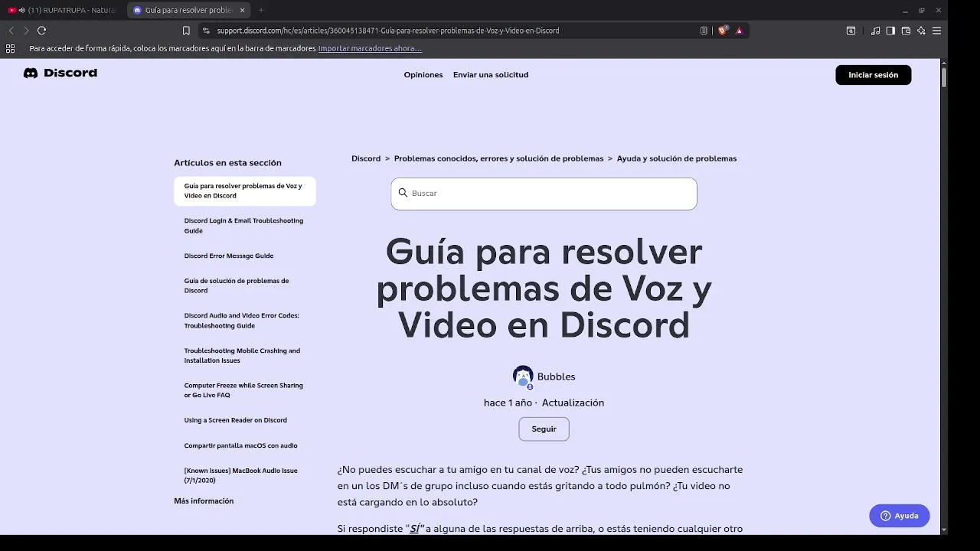The image size is (980, 551).
Task: Click the browser forward arrow
Action: pos(26,31)
